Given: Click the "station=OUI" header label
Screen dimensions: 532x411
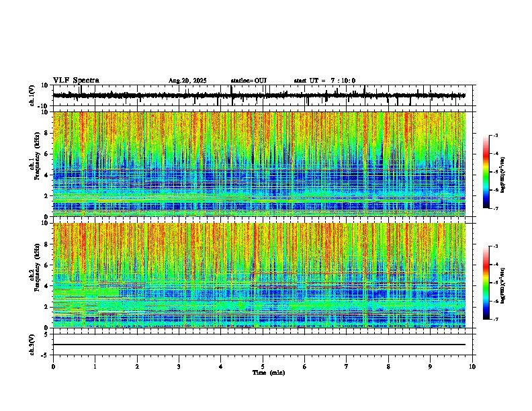Looking at the screenshot, I should click(x=249, y=81).
